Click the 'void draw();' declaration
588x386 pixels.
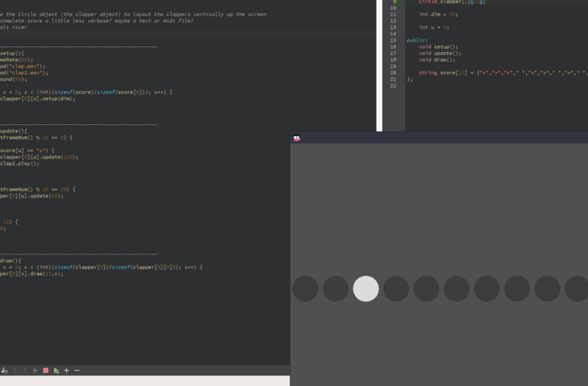(437, 60)
